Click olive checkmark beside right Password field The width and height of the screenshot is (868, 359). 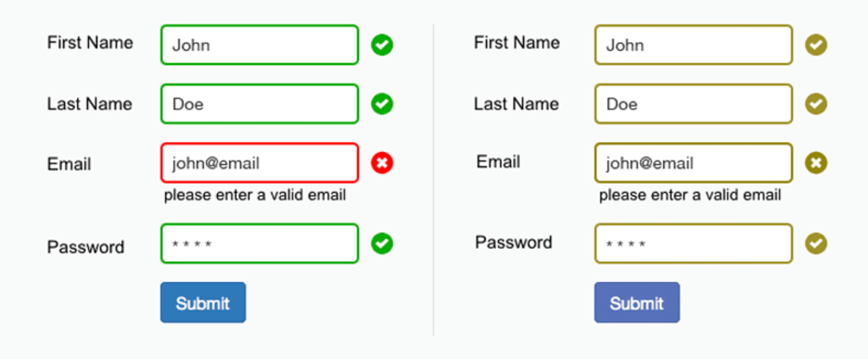click(x=816, y=243)
